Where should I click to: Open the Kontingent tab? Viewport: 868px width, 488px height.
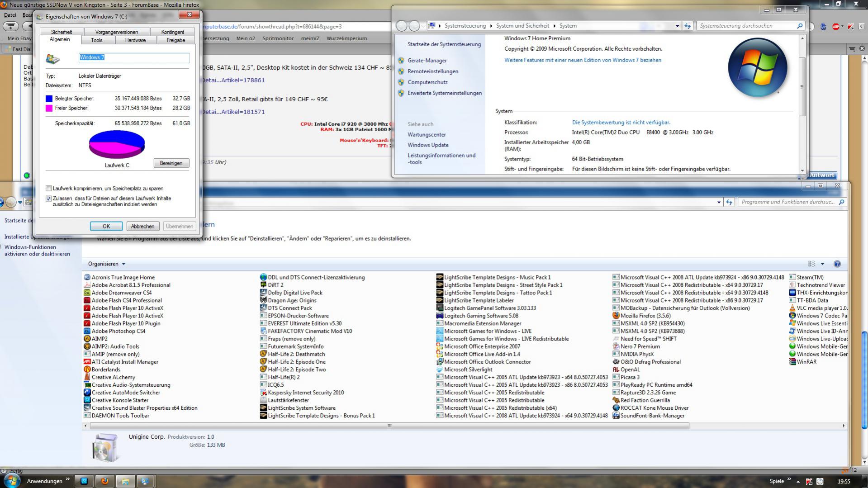point(173,32)
